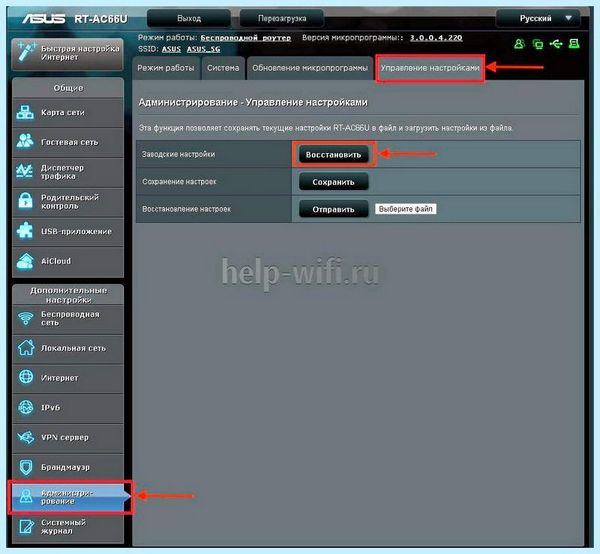Open VPN сервер menu label
This screenshot has width=600, height=554.
click(65, 437)
